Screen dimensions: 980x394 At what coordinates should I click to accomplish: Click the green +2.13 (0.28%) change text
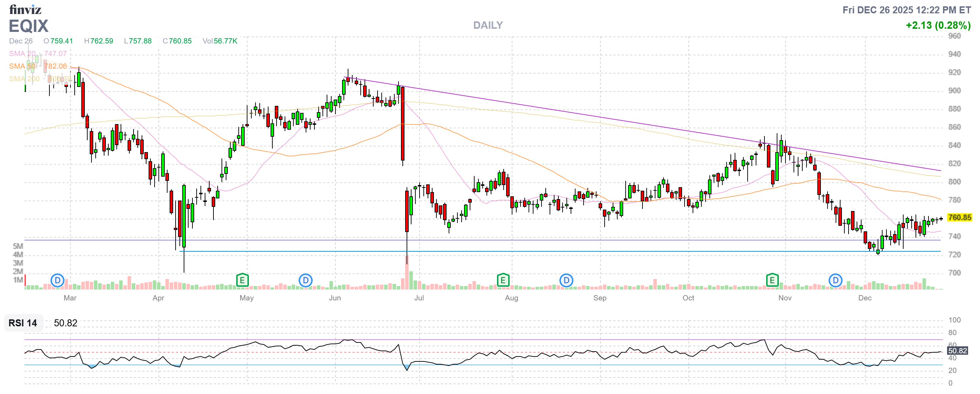[x=938, y=25]
